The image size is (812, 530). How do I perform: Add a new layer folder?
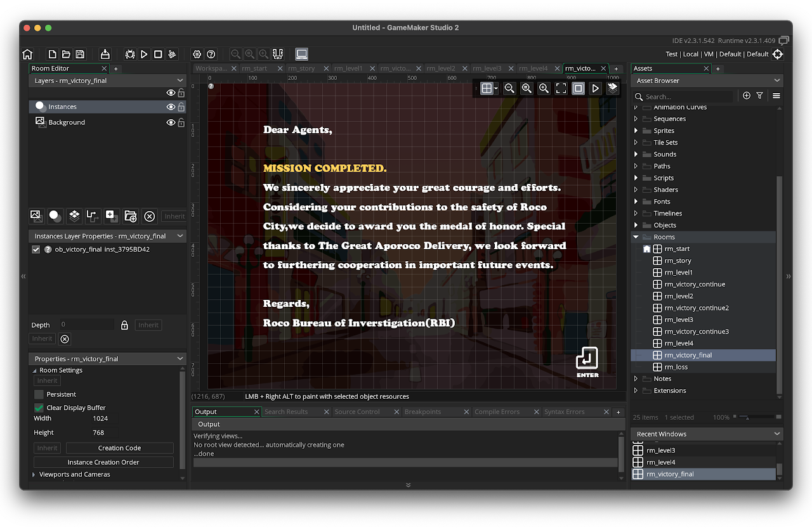131,216
